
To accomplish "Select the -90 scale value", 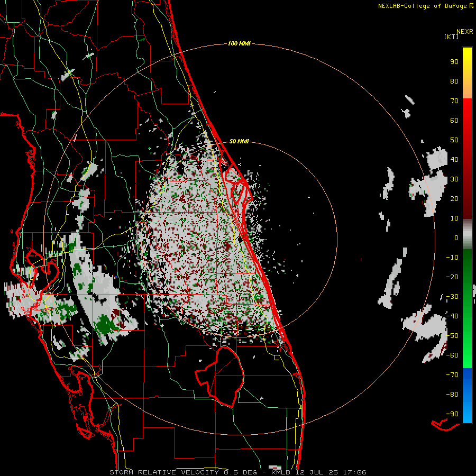I will tap(452, 414).
